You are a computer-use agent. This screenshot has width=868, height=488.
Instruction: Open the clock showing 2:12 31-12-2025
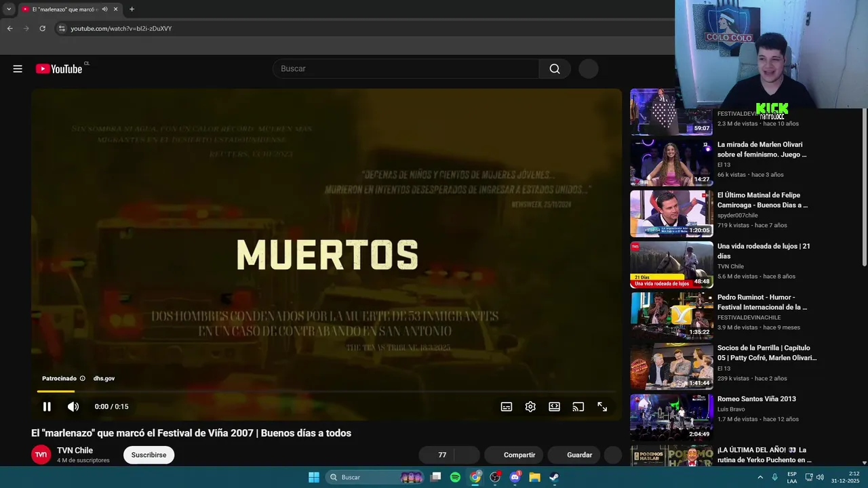pos(845,477)
